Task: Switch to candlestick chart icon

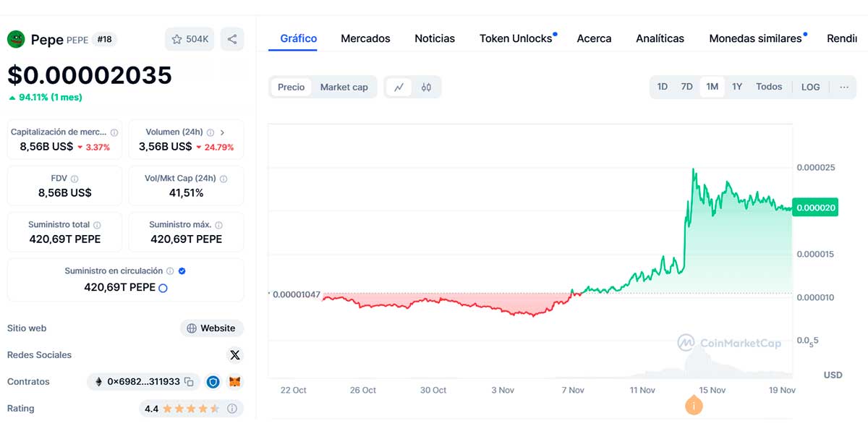Action: coord(426,87)
